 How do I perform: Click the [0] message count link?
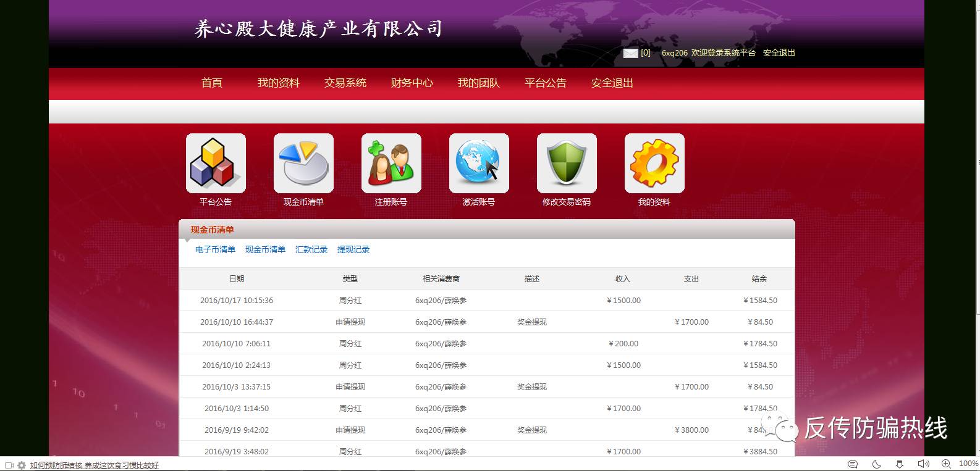click(646, 53)
